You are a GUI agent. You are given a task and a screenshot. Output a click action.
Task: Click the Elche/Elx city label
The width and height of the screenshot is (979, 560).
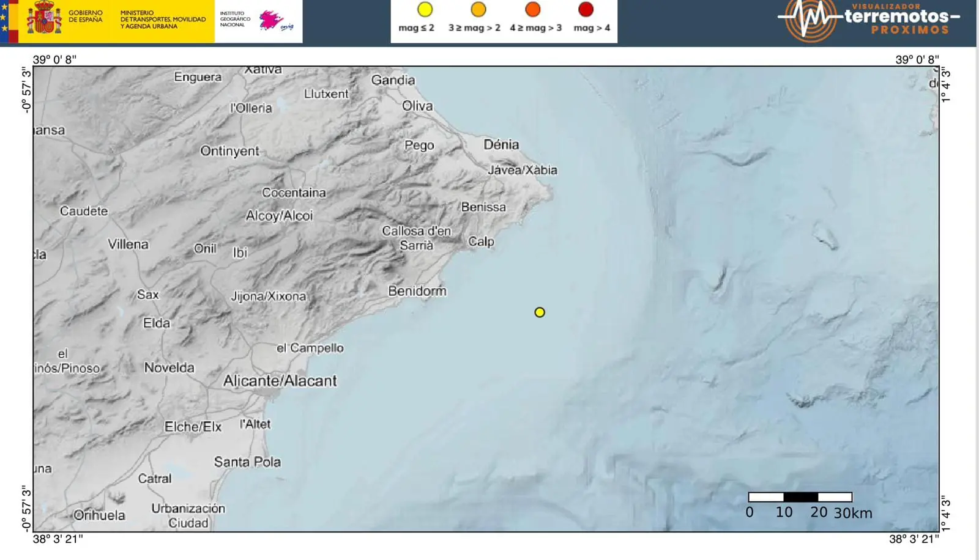[193, 427]
